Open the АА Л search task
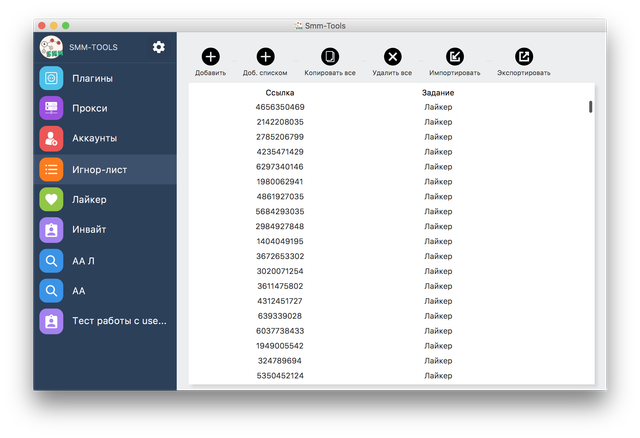Viewport: 640px width, 438px height. [105, 261]
